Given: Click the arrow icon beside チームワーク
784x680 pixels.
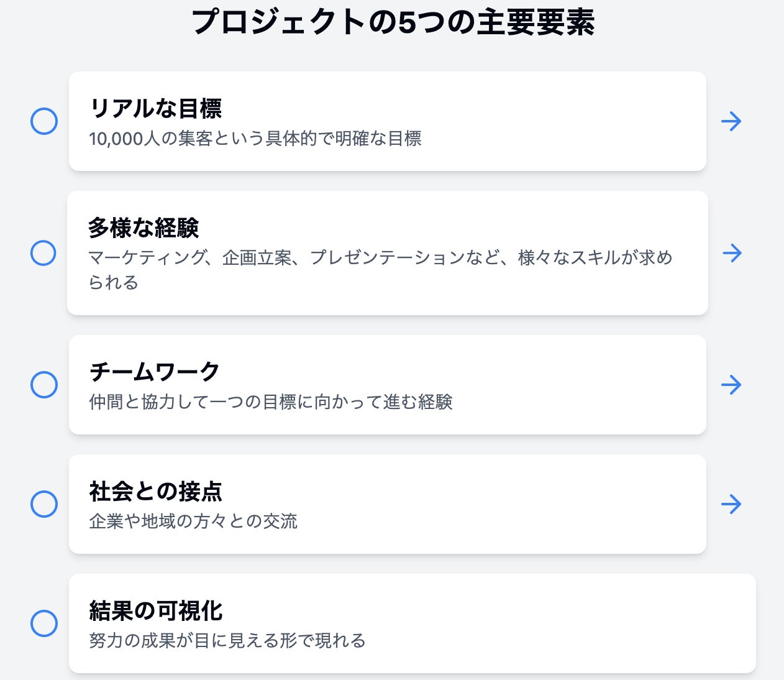Looking at the screenshot, I should (731, 385).
